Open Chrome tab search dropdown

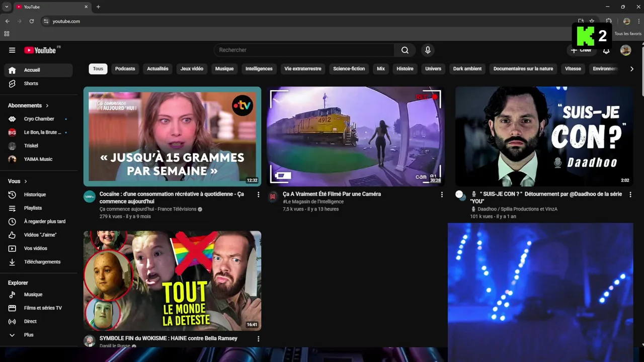[x=7, y=7]
